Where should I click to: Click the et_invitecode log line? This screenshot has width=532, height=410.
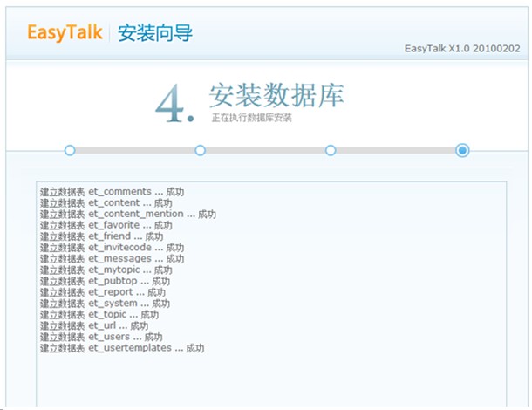pos(112,248)
